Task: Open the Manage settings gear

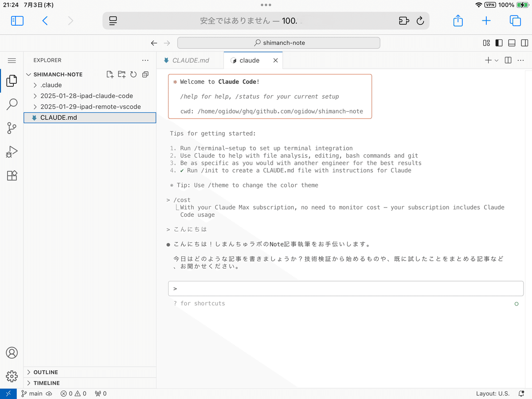Action: (x=12, y=376)
